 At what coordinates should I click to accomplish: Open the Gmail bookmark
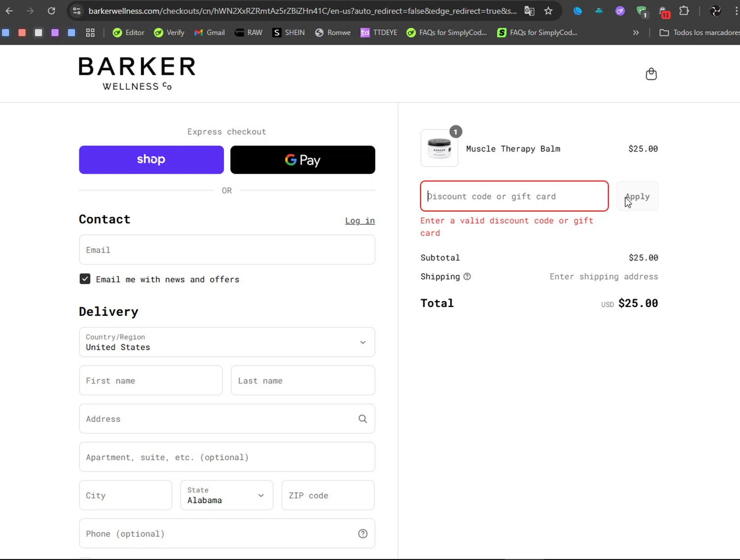coord(210,33)
